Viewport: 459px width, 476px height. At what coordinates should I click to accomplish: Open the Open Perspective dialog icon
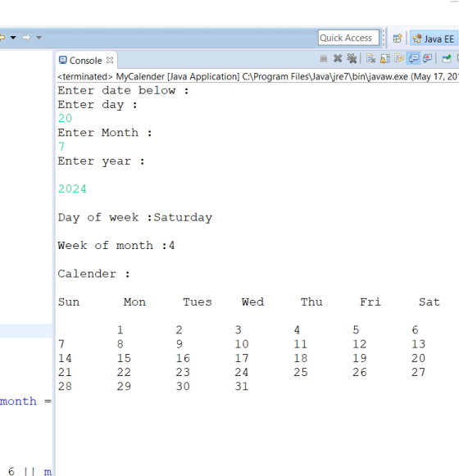(x=398, y=39)
